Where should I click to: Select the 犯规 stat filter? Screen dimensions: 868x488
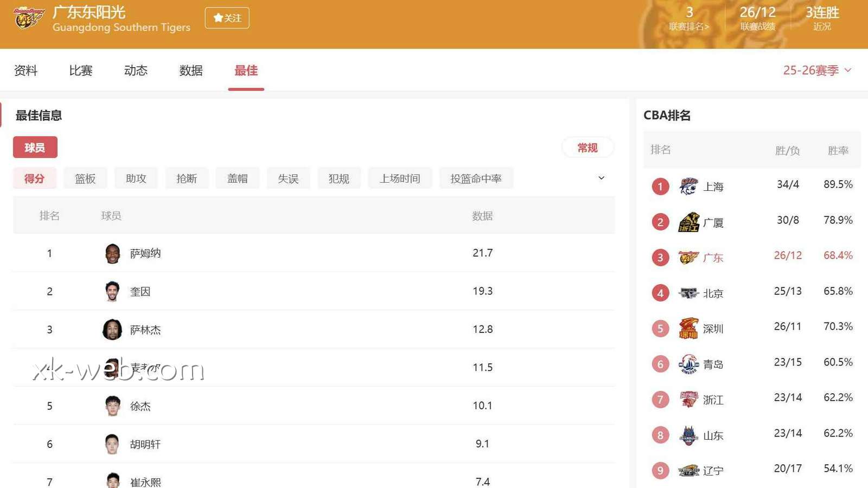tap(339, 178)
